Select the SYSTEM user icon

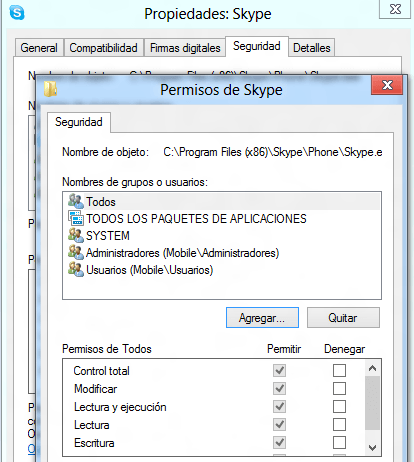[76, 235]
